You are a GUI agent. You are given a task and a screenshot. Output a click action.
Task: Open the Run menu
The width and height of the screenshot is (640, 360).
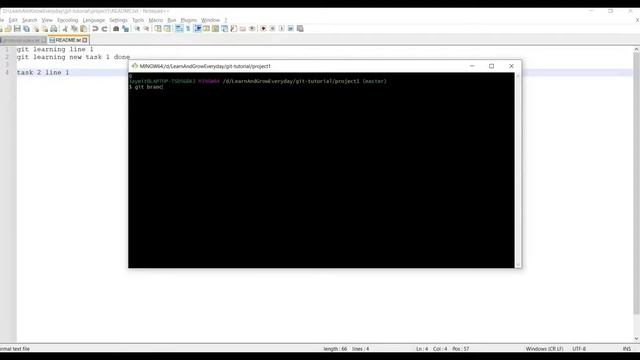pos(171,20)
